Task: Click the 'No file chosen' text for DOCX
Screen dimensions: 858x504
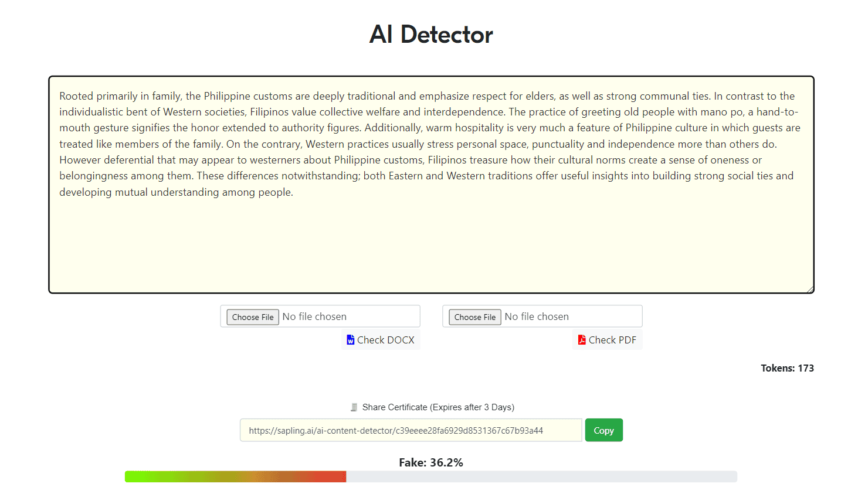Action: (314, 316)
